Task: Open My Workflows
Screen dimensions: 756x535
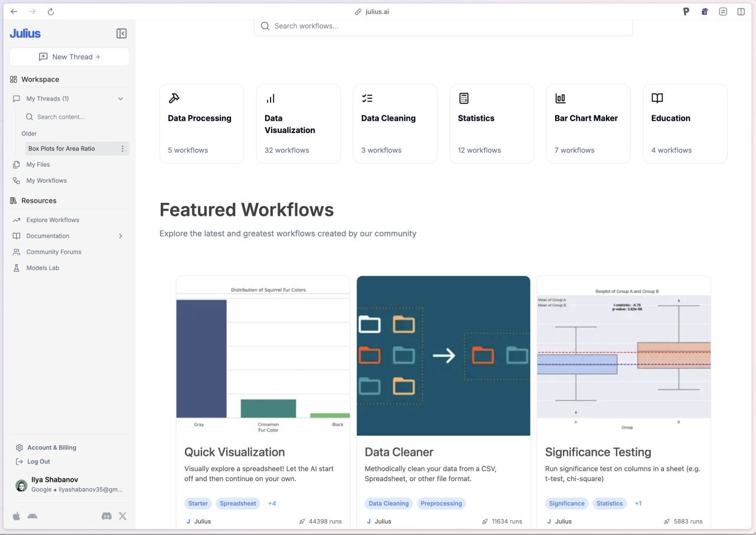Action: 46,181
